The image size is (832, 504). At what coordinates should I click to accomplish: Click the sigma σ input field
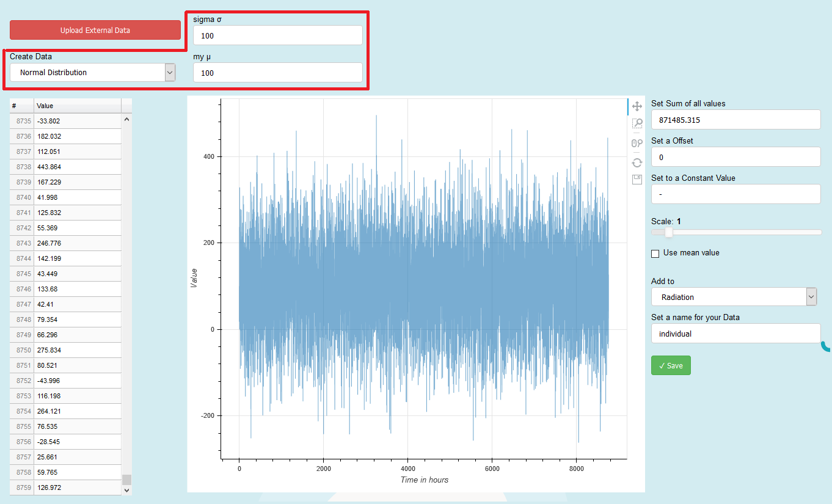point(278,35)
